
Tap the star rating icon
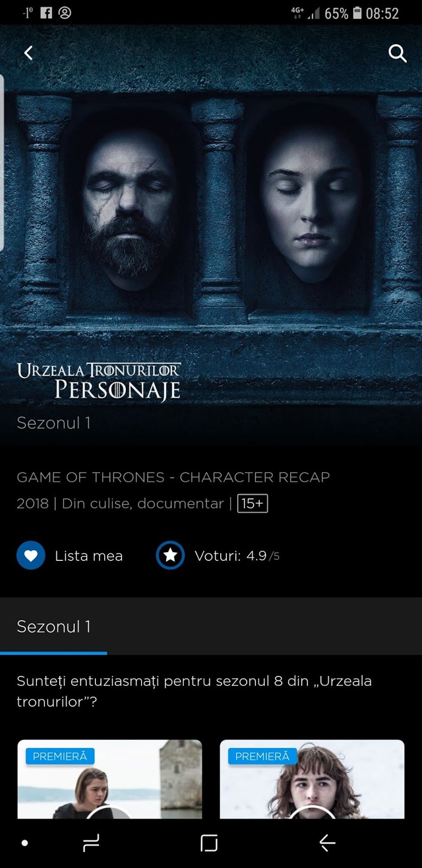(170, 556)
